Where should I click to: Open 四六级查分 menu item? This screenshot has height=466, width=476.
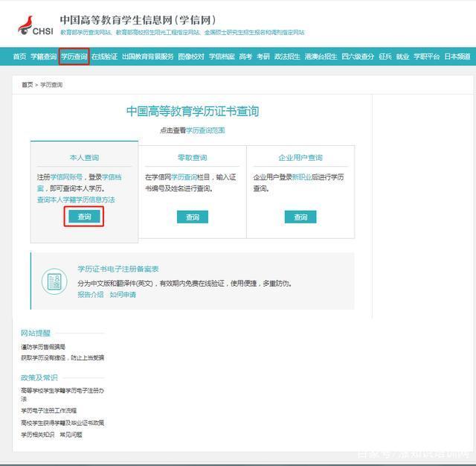click(358, 57)
